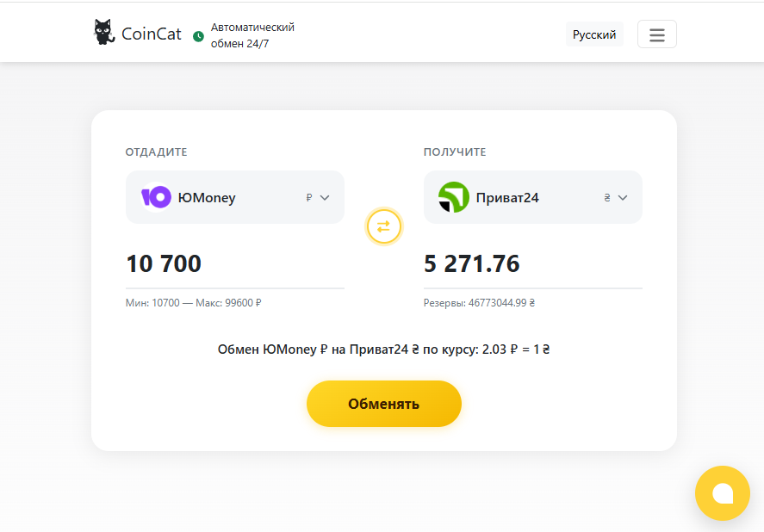Click the Мин: 10700 — Макс limits text

click(194, 303)
